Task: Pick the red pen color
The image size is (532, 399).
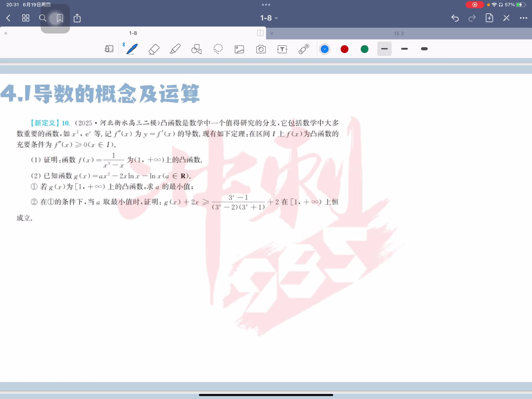Action: 344,49
